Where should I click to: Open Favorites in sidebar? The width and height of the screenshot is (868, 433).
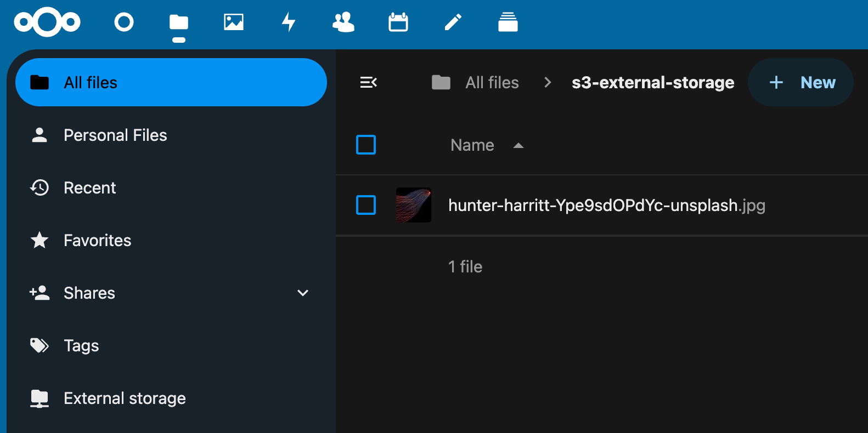click(171, 240)
